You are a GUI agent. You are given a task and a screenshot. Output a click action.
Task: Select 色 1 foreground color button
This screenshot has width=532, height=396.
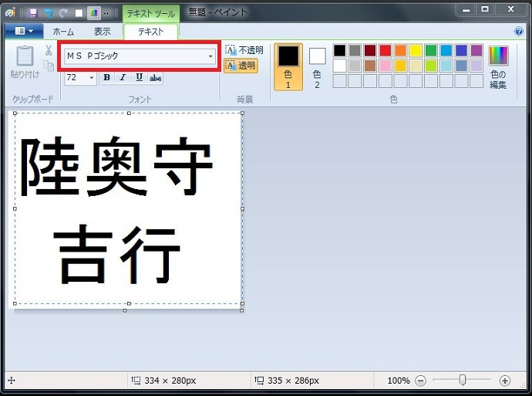(288, 67)
